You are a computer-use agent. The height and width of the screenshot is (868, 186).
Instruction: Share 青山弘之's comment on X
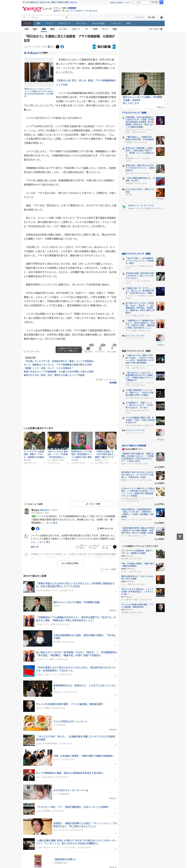pyautogui.click(x=33, y=529)
